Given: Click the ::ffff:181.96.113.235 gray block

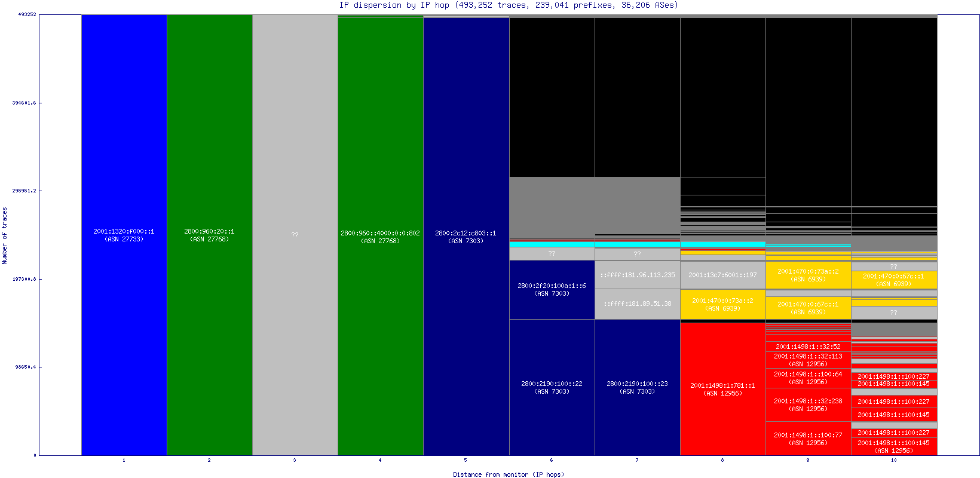Looking at the screenshot, I should [x=637, y=275].
